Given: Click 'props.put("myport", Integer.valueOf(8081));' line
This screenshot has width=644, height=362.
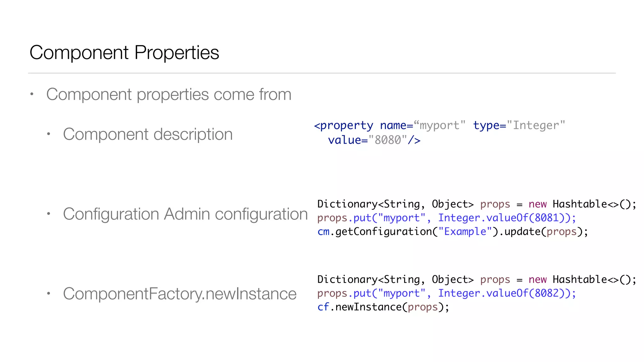Looking at the screenshot, I should coord(447,218).
